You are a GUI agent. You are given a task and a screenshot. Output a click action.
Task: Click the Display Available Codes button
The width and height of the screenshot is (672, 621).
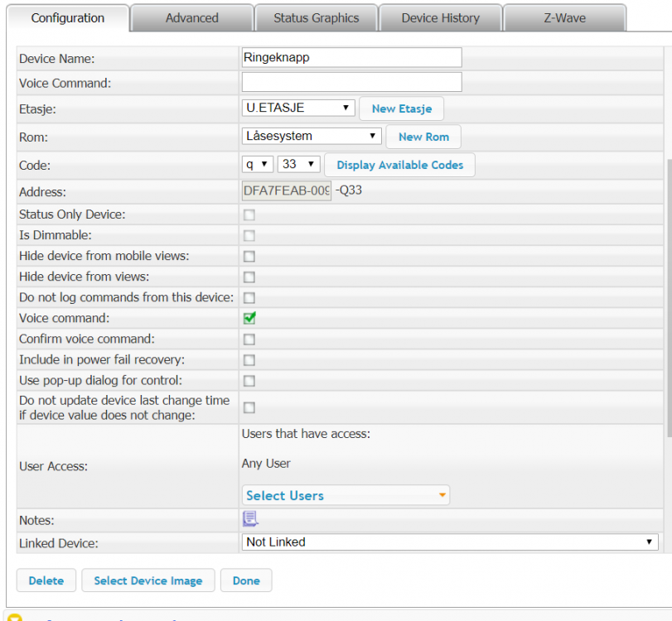click(399, 165)
